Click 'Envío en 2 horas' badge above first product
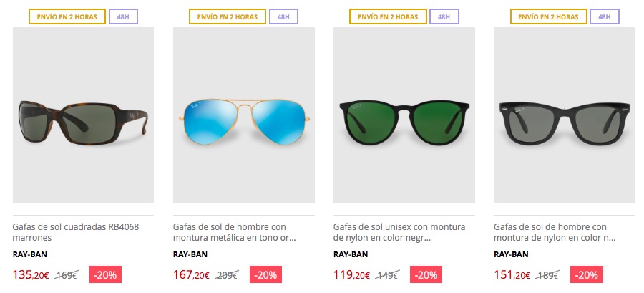The height and width of the screenshot is (293, 644). [x=67, y=17]
